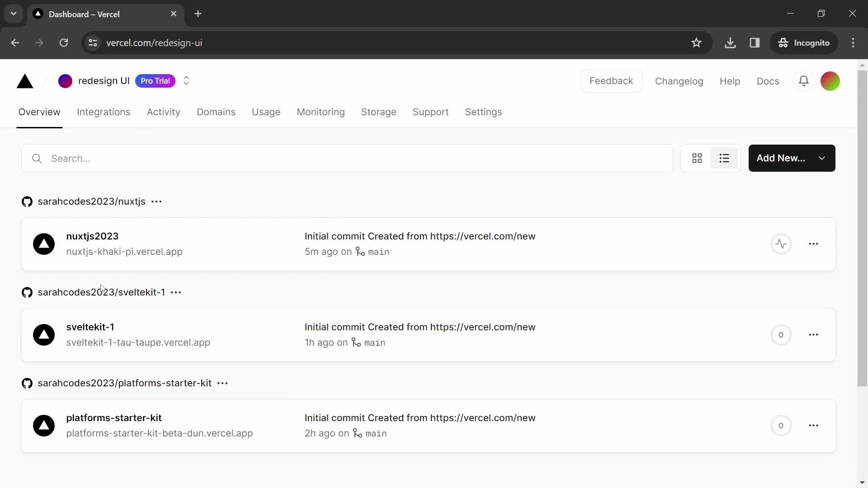
Task: Click the sveltekit-1-tau-taupe.vercel.app link
Action: [138, 342]
